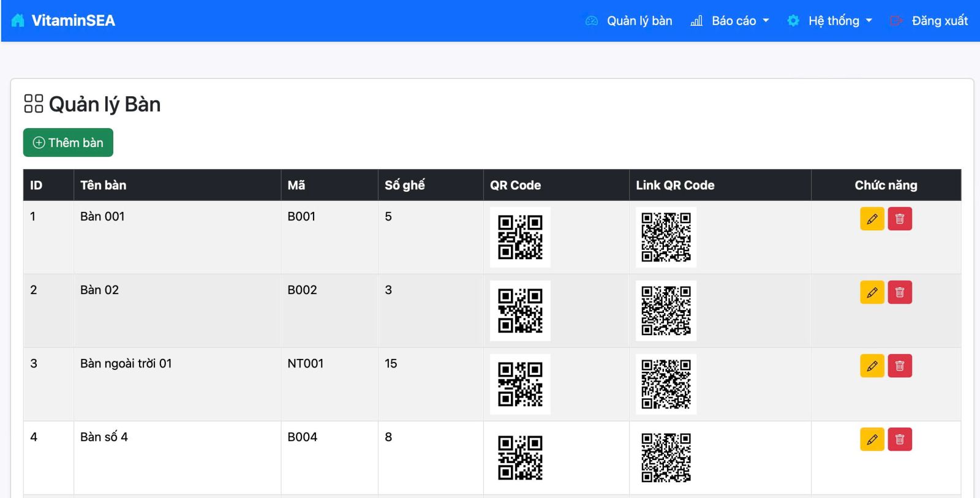Click the VitaminSEA home icon
The height and width of the screenshot is (498, 980).
(x=18, y=21)
